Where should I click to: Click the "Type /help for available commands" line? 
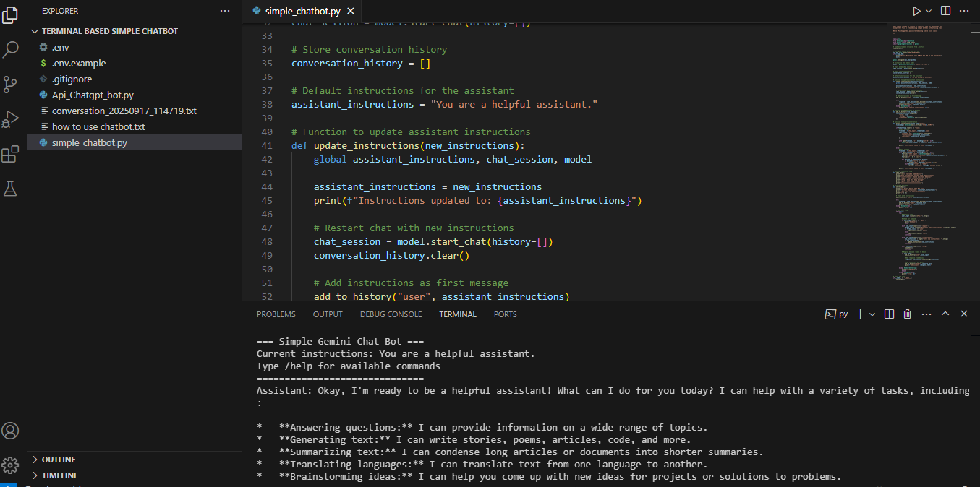click(x=349, y=366)
